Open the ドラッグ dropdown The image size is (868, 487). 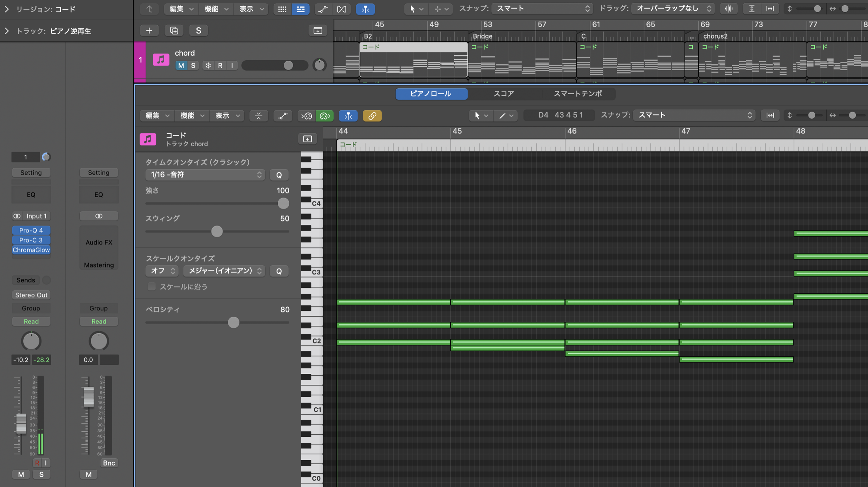(x=673, y=9)
